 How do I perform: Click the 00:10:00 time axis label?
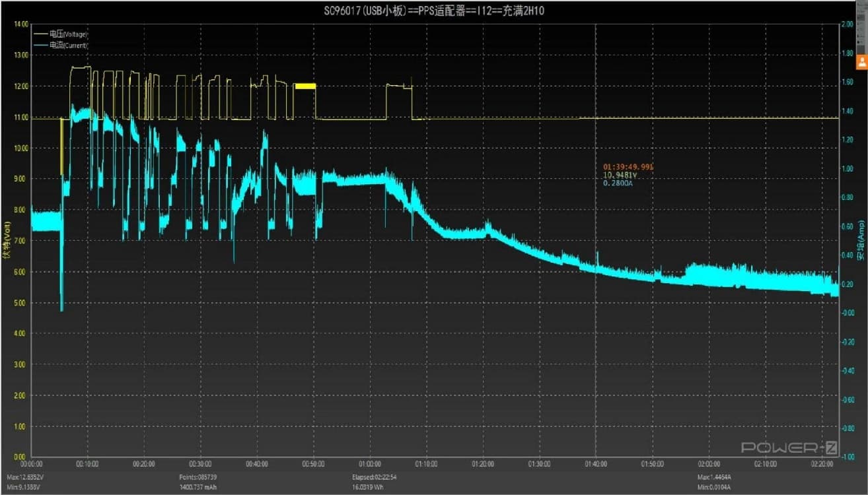point(88,465)
